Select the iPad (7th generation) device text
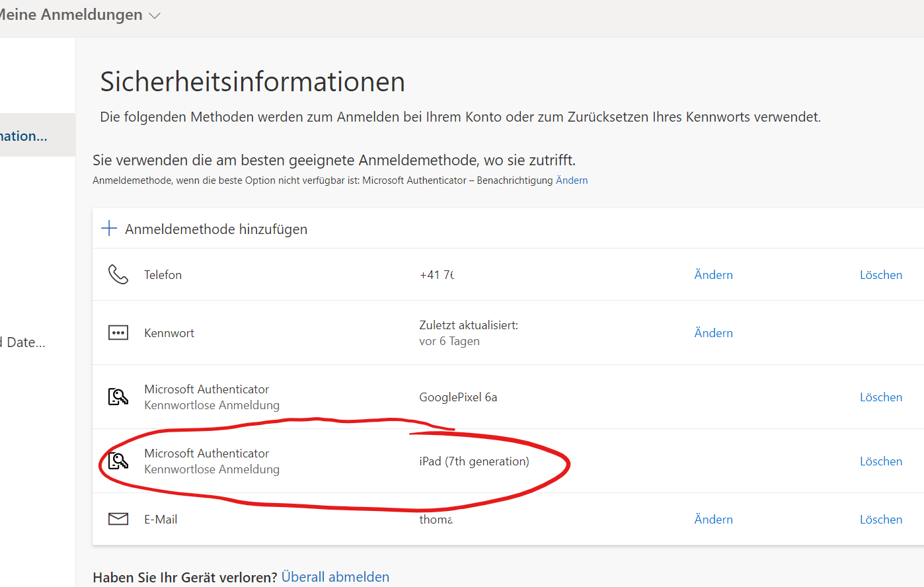924x587 pixels. [474, 461]
